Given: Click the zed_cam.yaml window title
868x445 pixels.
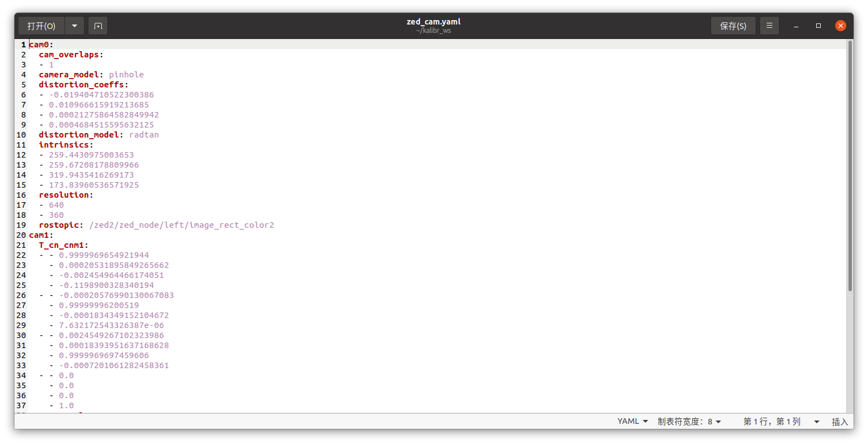Looking at the screenshot, I should tap(433, 22).
